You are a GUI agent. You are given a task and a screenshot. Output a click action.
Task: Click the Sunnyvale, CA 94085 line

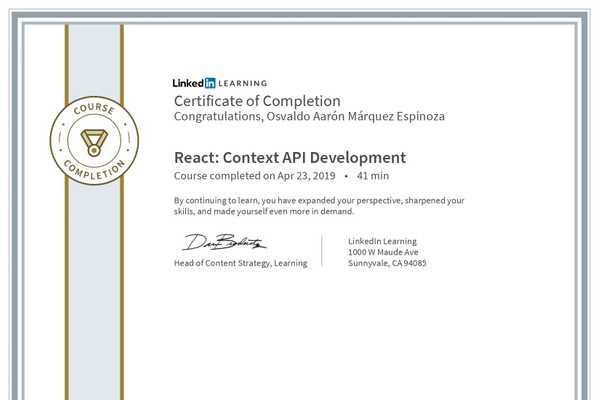tap(387, 263)
